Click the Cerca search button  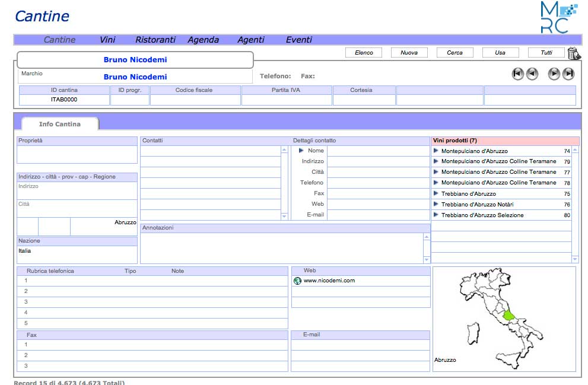[x=455, y=53]
